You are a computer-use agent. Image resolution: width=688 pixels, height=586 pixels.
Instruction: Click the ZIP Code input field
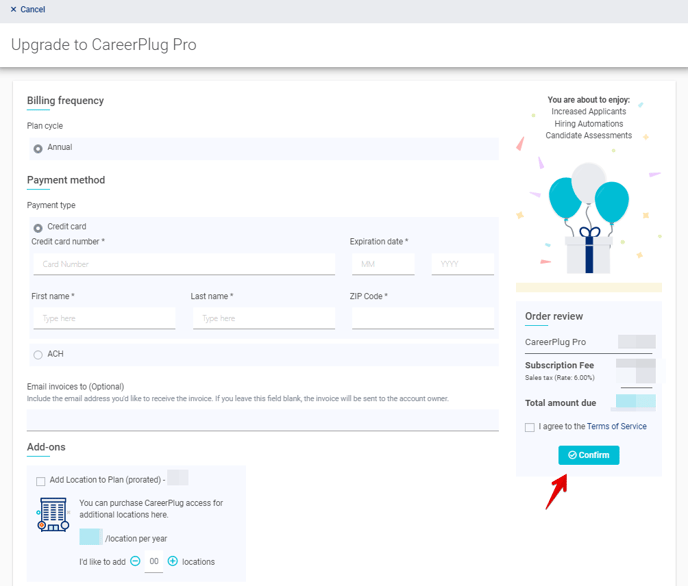(423, 318)
